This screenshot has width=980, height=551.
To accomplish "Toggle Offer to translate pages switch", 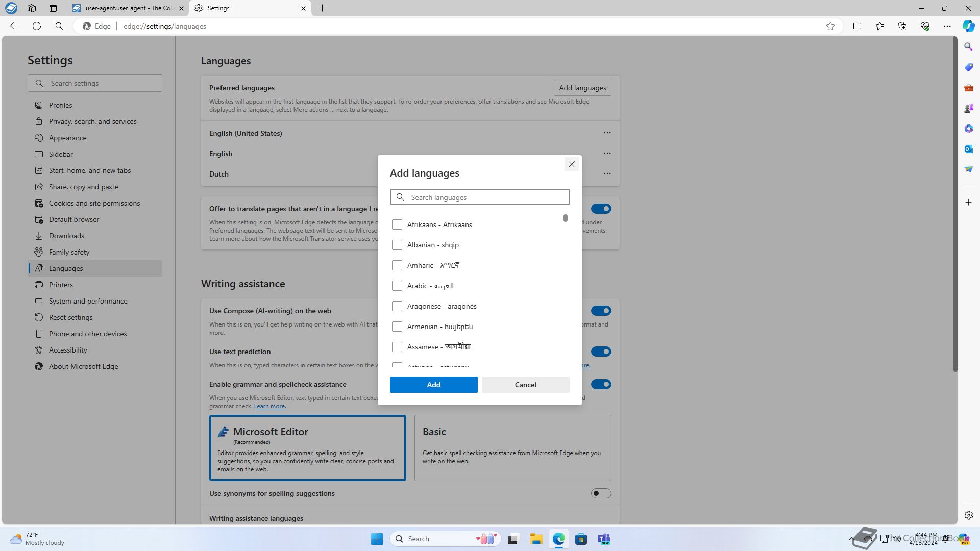I will (x=601, y=209).
